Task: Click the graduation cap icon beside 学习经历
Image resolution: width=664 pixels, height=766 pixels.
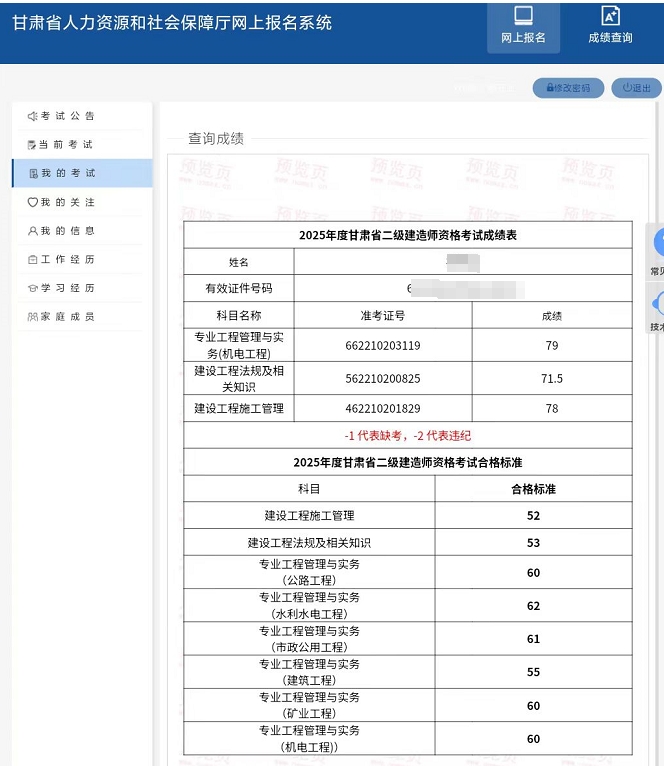Action: point(32,288)
